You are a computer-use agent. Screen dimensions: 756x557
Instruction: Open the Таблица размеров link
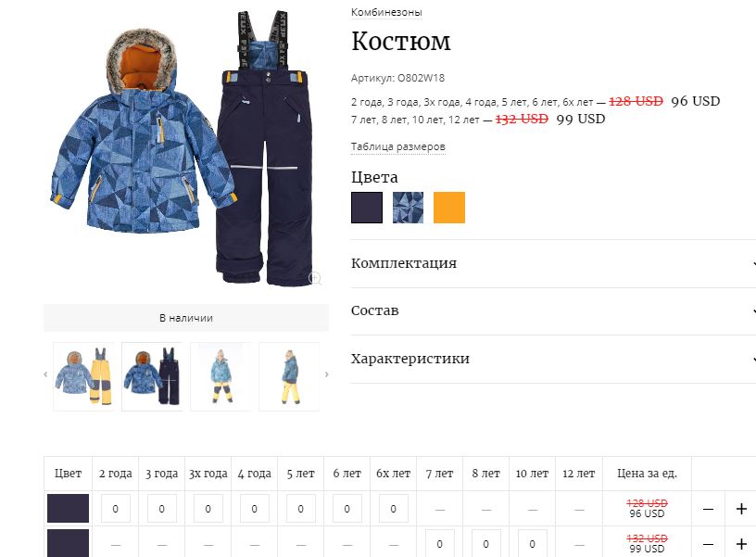pyautogui.click(x=397, y=146)
